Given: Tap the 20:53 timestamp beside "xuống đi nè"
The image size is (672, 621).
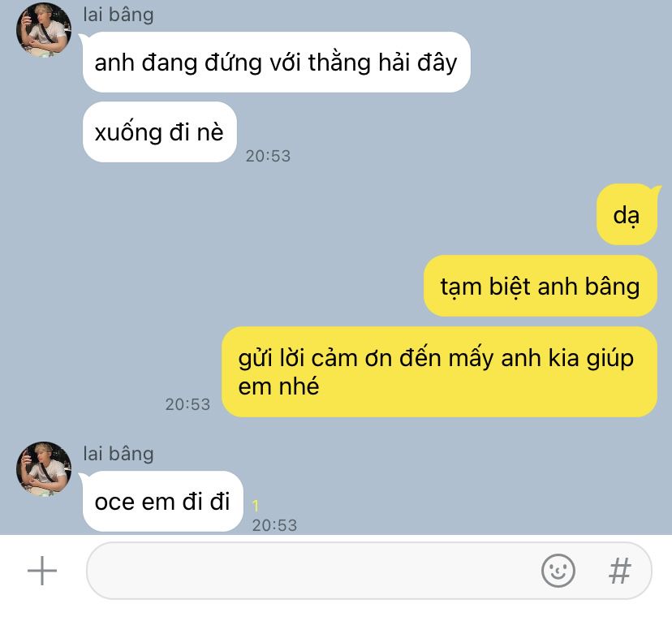Looking at the screenshot, I should pos(268,156).
